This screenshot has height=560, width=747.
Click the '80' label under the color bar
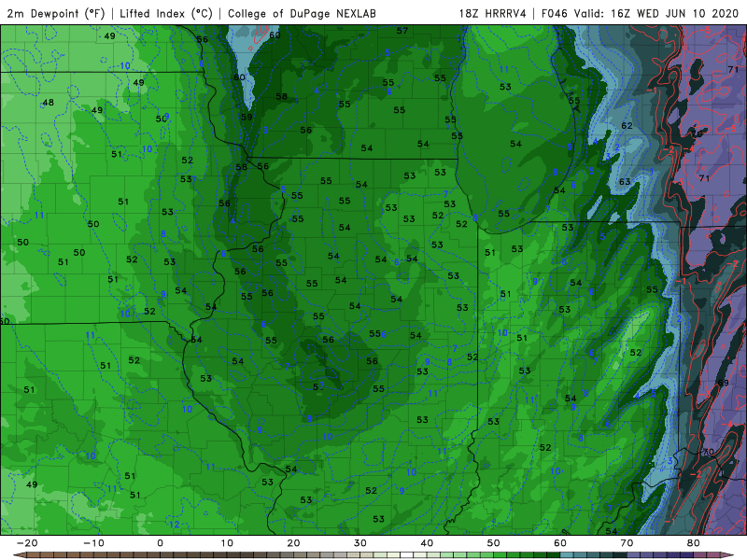(694, 543)
